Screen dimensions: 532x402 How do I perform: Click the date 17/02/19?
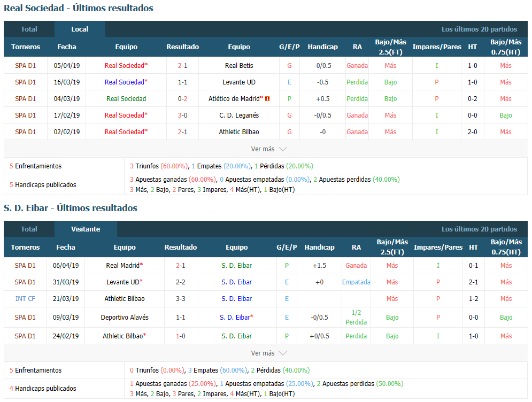[x=67, y=115]
